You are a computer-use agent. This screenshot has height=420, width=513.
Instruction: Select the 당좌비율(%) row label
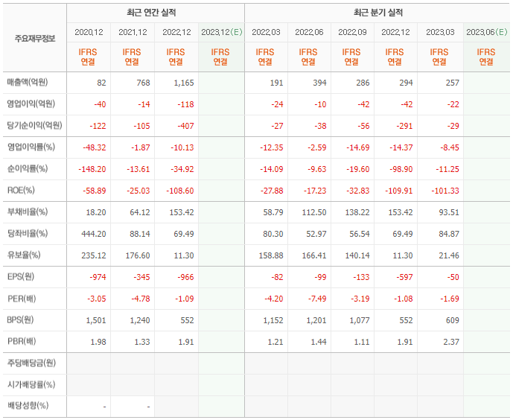tap(28, 233)
